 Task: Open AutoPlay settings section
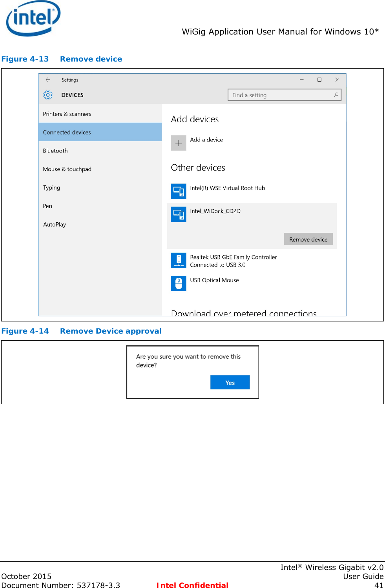(x=100, y=224)
